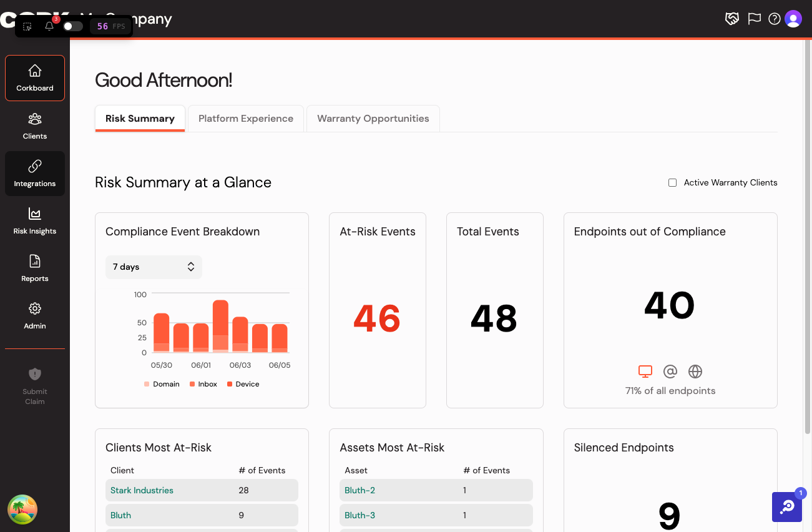Image resolution: width=812 pixels, height=532 pixels.
Task: Click the notification bell with badge
Action: (x=50, y=26)
